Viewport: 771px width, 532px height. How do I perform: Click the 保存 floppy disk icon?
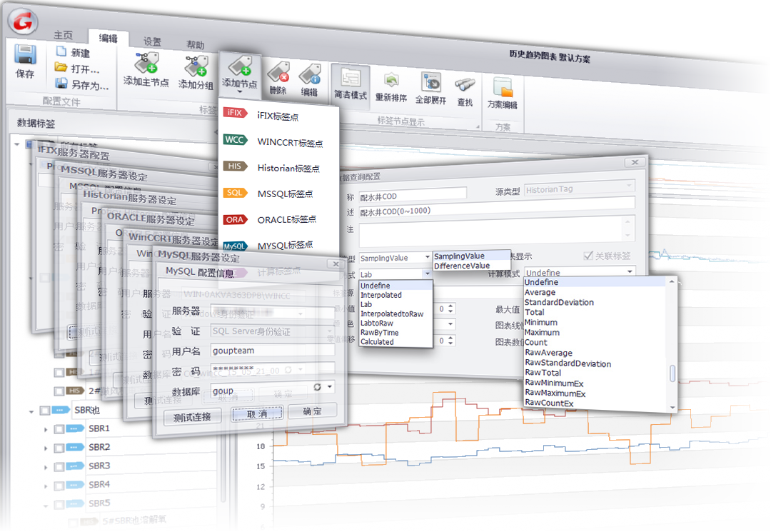25,54
